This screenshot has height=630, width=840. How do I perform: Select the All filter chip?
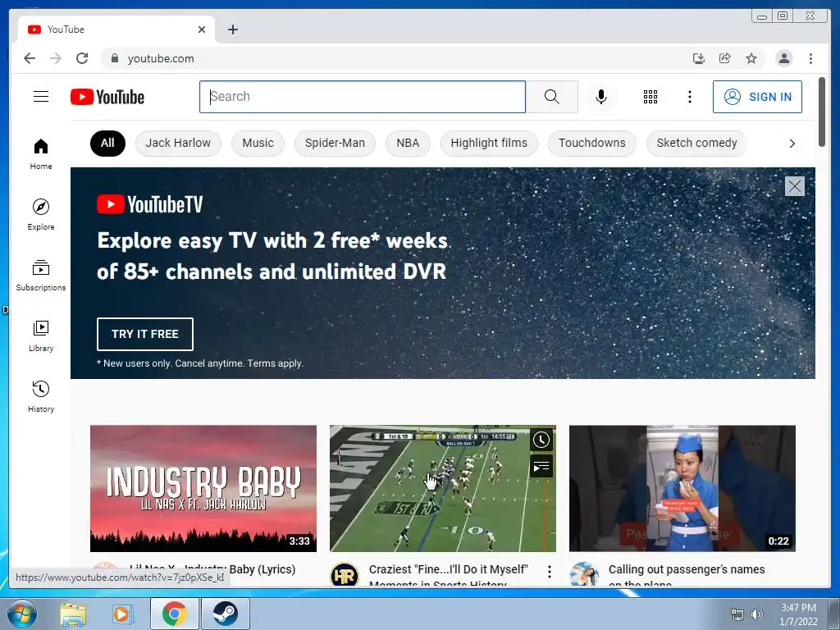(x=107, y=143)
